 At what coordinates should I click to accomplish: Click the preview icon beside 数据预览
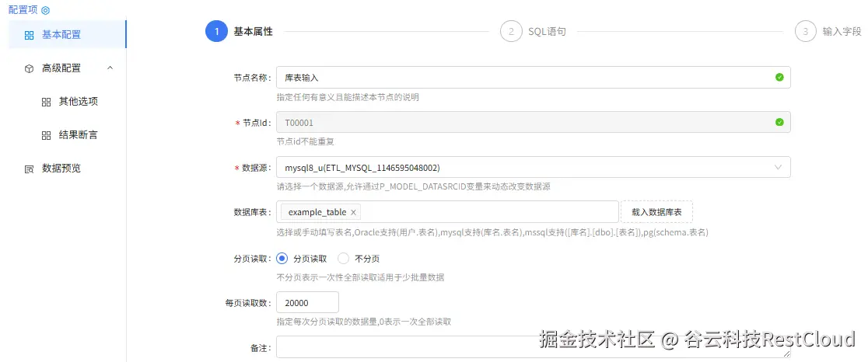pyautogui.click(x=30, y=169)
